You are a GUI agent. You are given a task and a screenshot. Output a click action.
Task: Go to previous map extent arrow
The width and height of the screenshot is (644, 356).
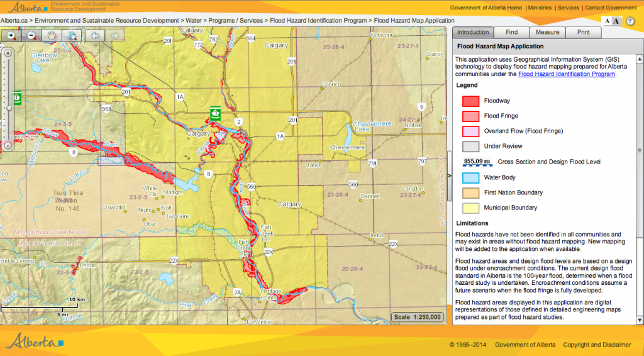[94, 36]
